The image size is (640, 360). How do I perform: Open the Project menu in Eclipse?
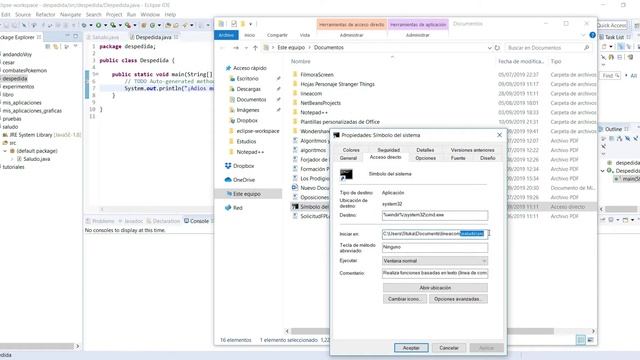pyautogui.click(x=114, y=14)
